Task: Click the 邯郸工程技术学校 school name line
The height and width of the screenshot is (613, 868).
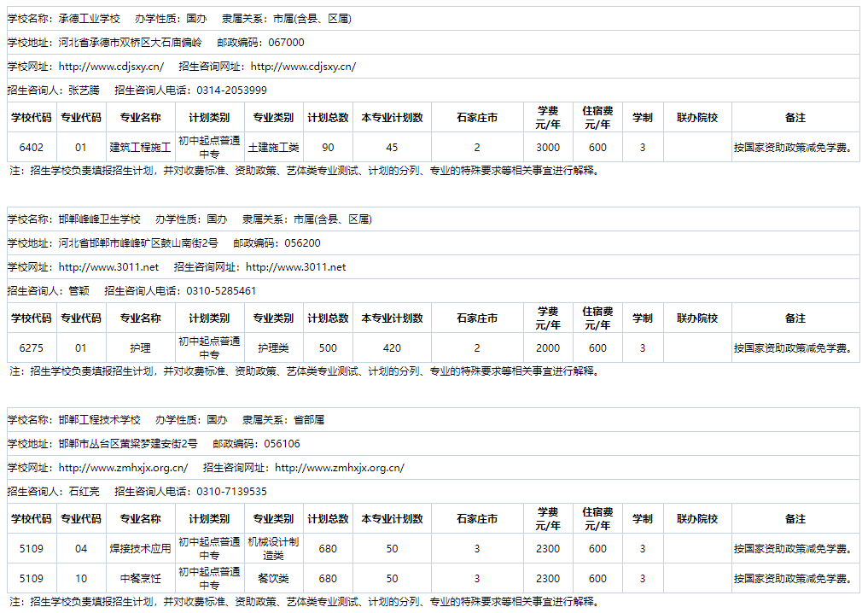Action: pyautogui.click(x=434, y=420)
